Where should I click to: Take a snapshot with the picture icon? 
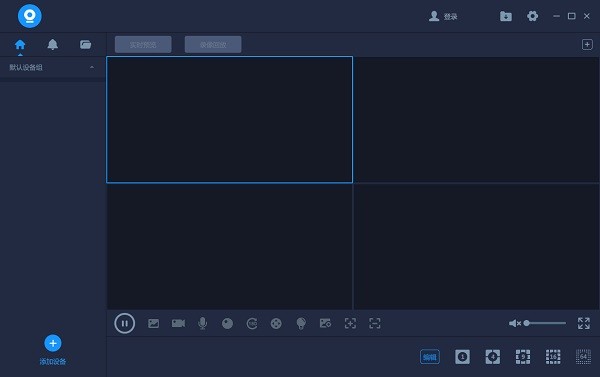153,323
